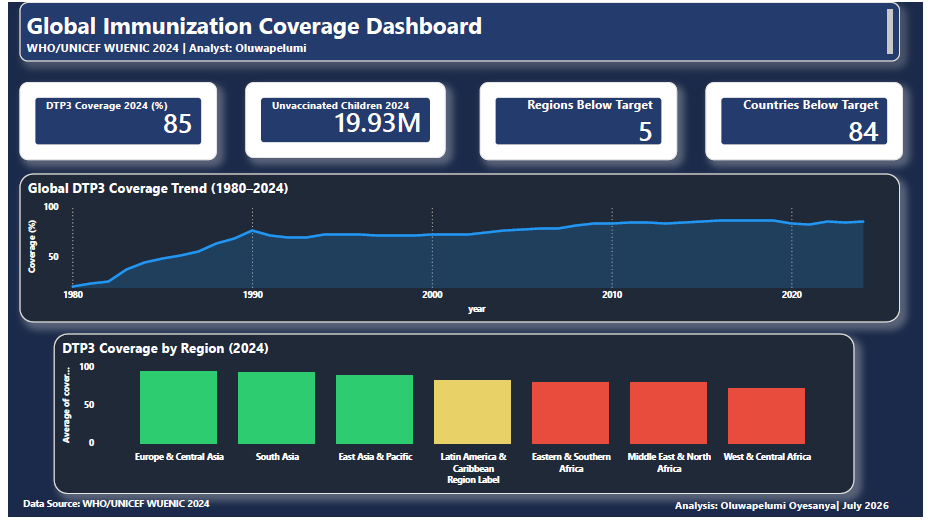
Task: Click the DTP3 Coverage 2024 KPI card
Action: click(118, 121)
